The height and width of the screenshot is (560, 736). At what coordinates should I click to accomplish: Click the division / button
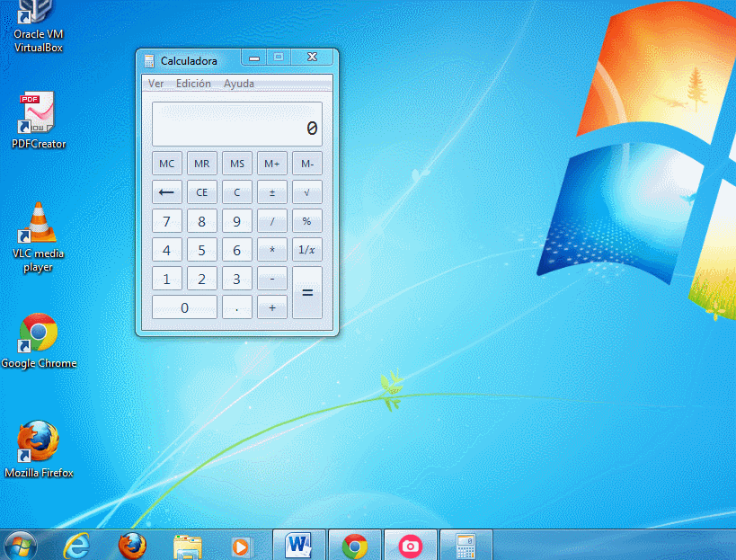click(x=272, y=221)
